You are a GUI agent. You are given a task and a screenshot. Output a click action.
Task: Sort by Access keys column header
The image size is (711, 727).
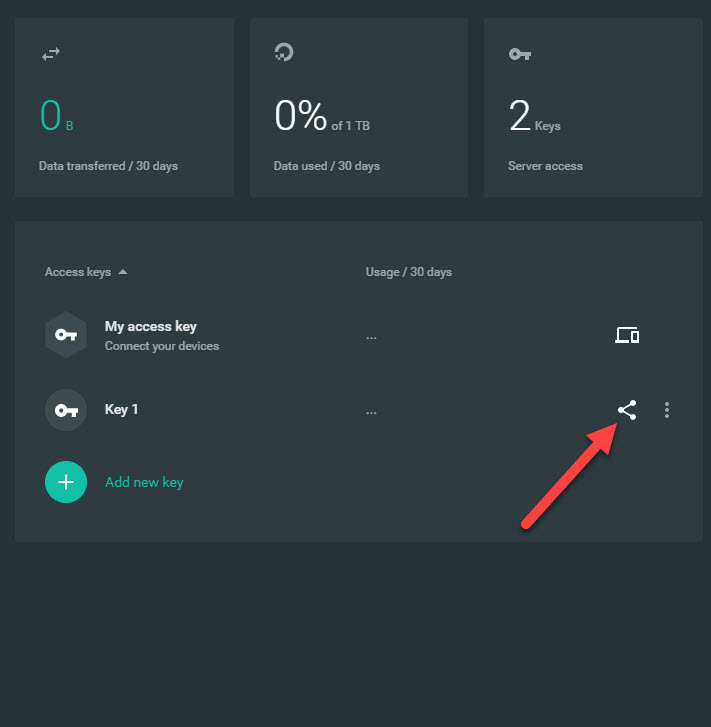(78, 272)
